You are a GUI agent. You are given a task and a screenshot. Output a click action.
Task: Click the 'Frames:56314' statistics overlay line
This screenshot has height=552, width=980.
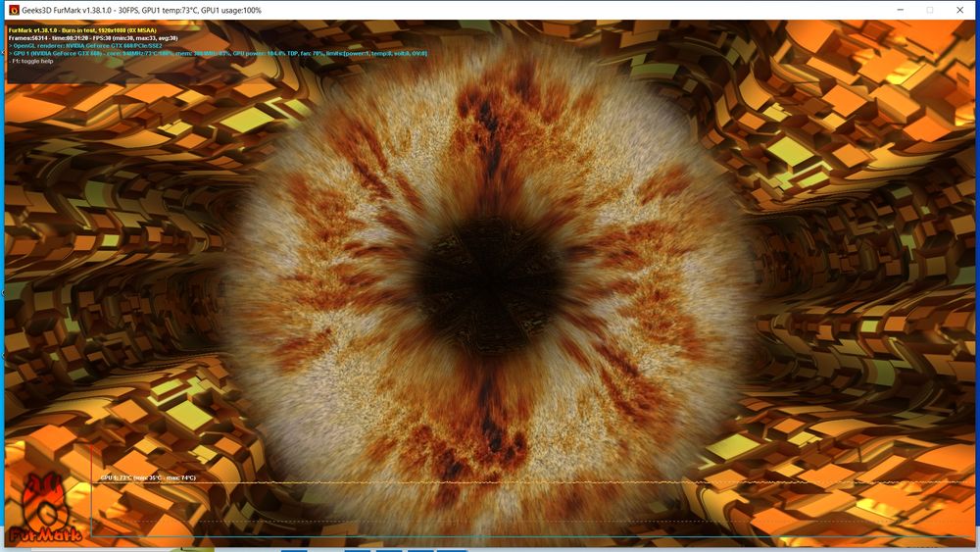[93, 38]
